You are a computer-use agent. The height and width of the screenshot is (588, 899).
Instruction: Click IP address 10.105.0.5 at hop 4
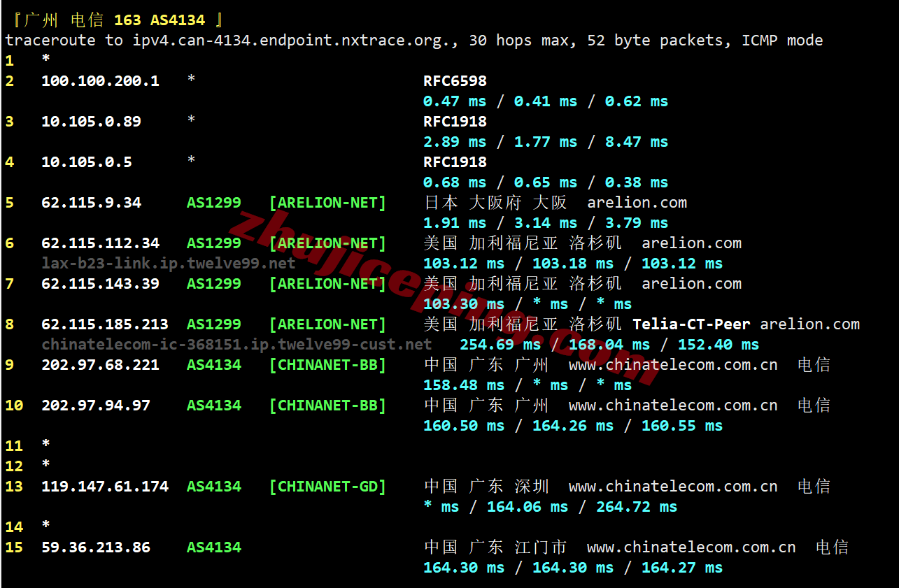(87, 162)
